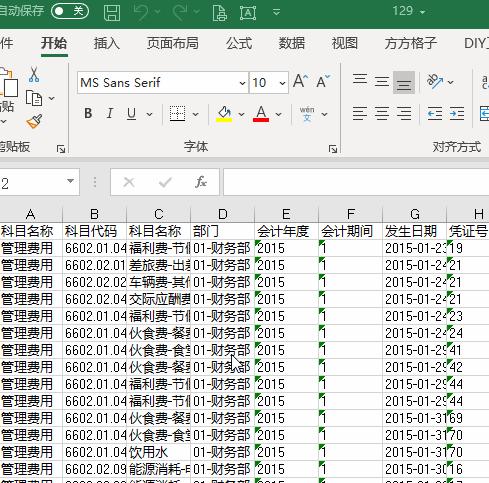This screenshot has height=483, width=489.
Task: Open the font name dropdown
Action: pyautogui.click(x=243, y=83)
